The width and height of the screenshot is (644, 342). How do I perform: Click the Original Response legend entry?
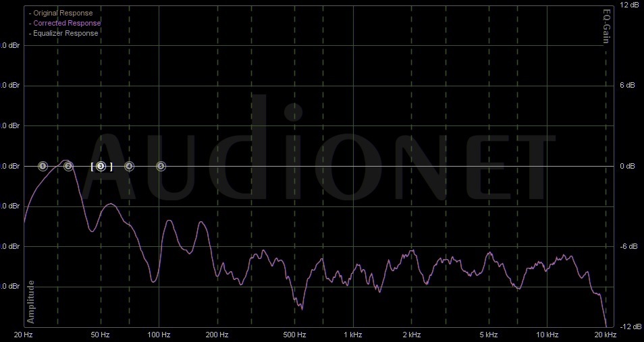coord(61,13)
